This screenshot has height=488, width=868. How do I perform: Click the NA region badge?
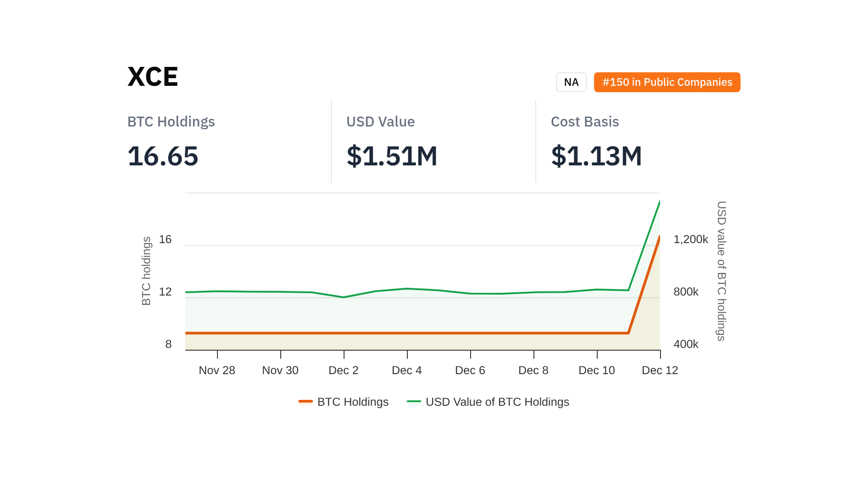pyautogui.click(x=571, y=82)
